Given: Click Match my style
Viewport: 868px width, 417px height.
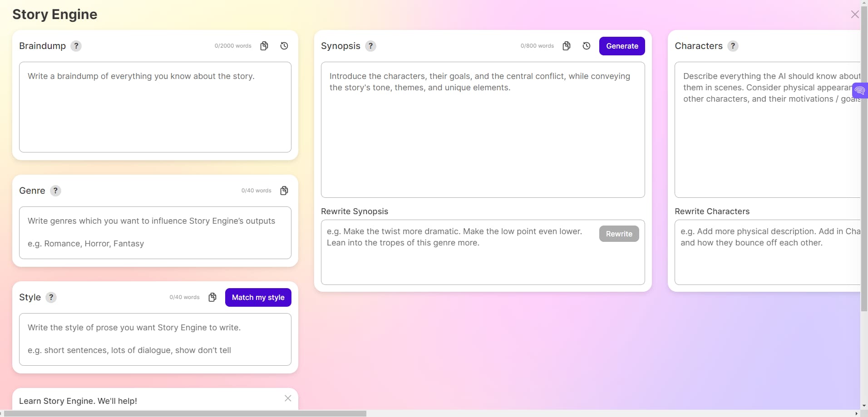Looking at the screenshot, I should [258, 297].
